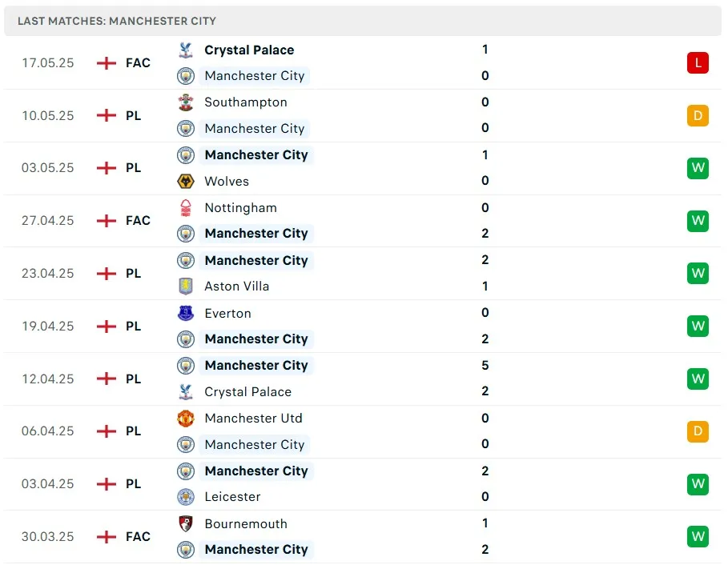The width and height of the screenshot is (728, 565).
Task: Click the orange D badge for the Manchester Utd match
Action: (x=698, y=431)
